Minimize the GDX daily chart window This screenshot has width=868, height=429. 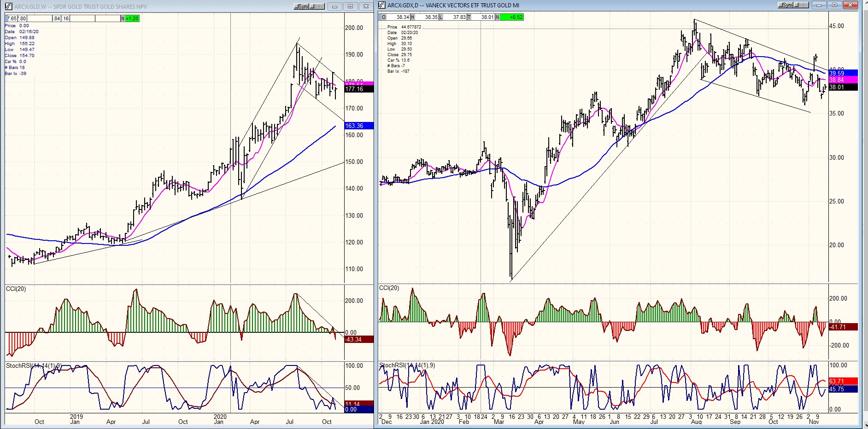819,5
